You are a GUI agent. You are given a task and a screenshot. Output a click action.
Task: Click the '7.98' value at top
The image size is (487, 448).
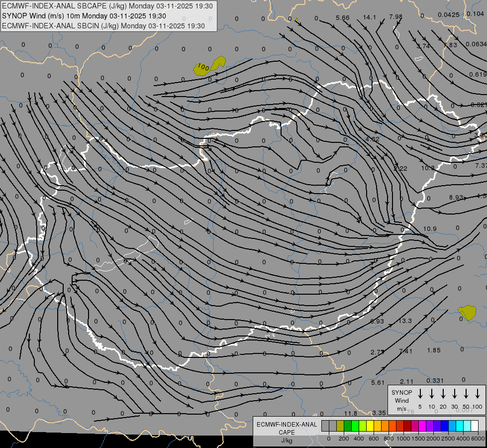[395, 16]
